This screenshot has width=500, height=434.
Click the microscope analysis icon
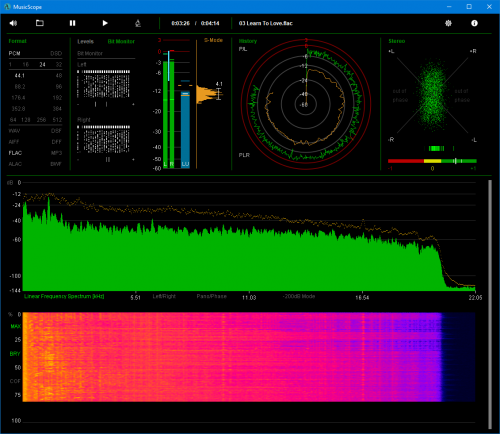(x=138, y=23)
